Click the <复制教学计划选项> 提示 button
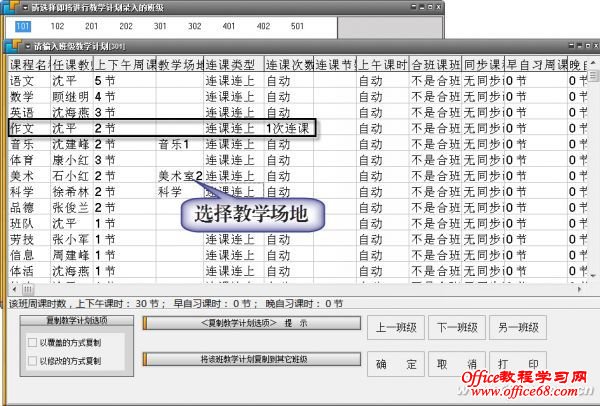600x406 pixels. (x=252, y=323)
